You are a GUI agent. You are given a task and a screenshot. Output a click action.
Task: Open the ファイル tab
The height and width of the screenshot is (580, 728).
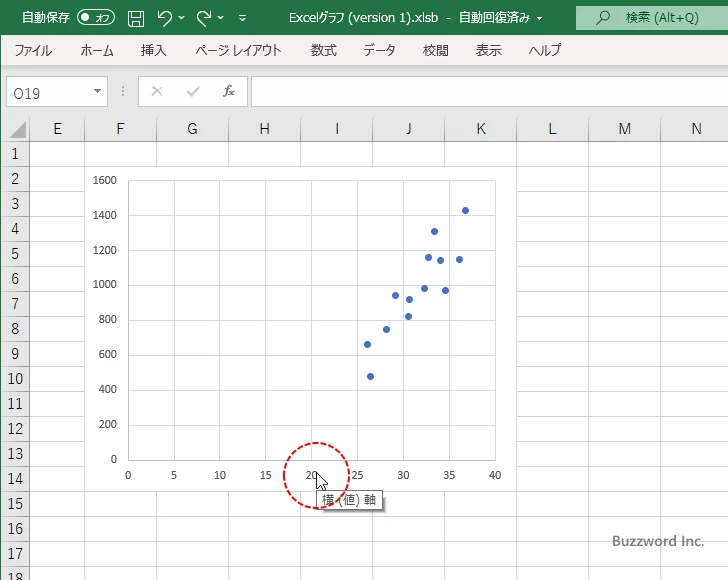[x=33, y=50]
